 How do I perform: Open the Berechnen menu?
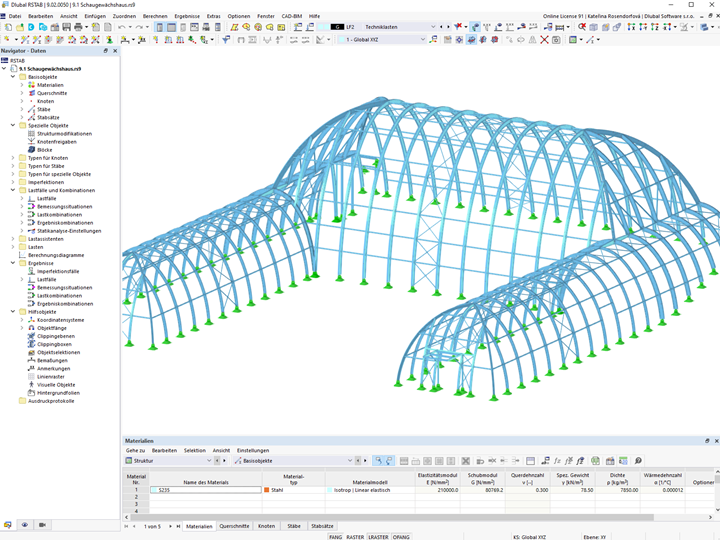coord(155,16)
